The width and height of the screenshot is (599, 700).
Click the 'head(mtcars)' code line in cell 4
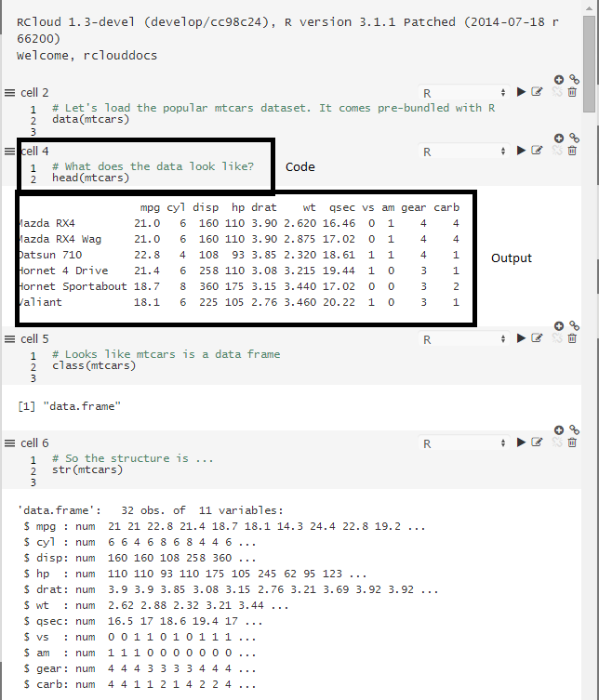click(x=90, y=178)
